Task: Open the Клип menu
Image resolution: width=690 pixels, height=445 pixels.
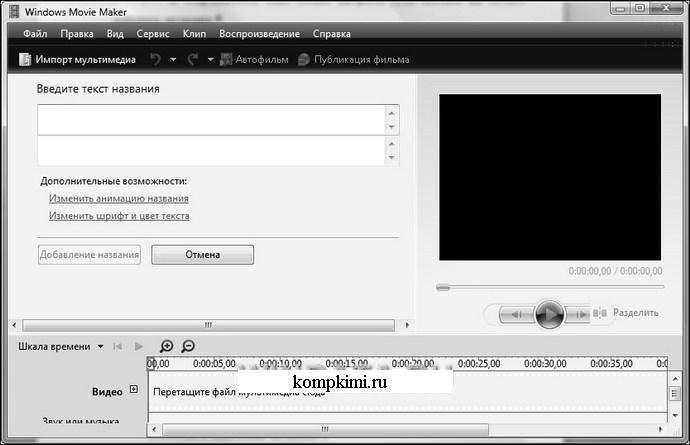Action: click(x=194, y=33)
